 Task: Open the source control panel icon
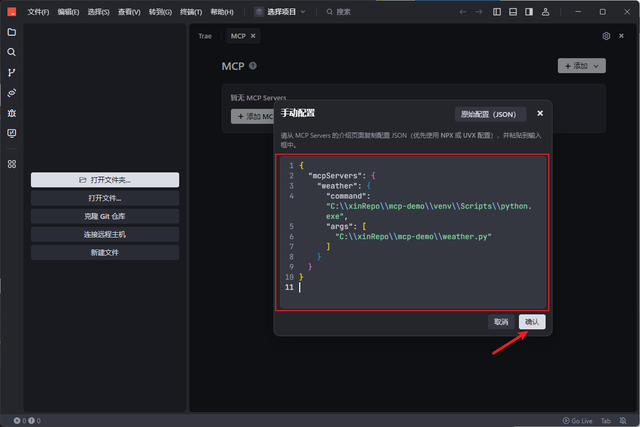click(x=12, y=72)
